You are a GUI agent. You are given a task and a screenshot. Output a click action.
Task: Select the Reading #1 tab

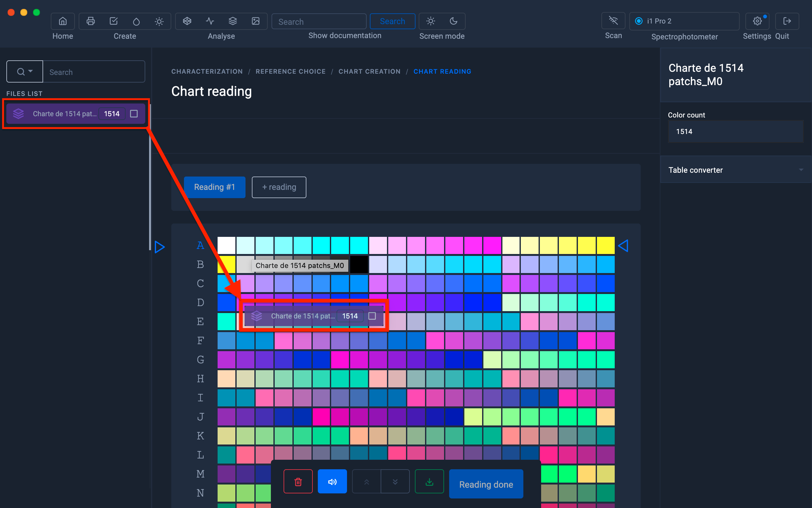(x=214, y=187)
